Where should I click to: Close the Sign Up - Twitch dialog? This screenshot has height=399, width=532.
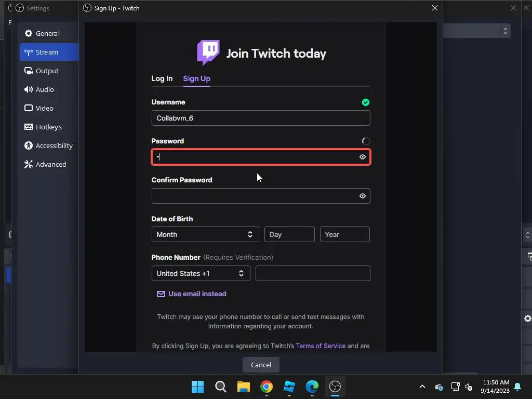pos(435,8)
